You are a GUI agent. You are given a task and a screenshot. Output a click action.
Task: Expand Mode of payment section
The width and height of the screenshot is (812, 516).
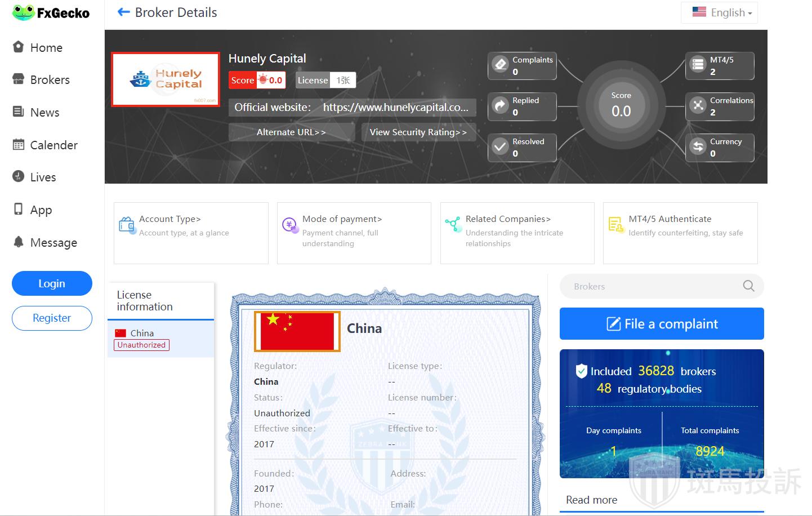tap(342, 219)
